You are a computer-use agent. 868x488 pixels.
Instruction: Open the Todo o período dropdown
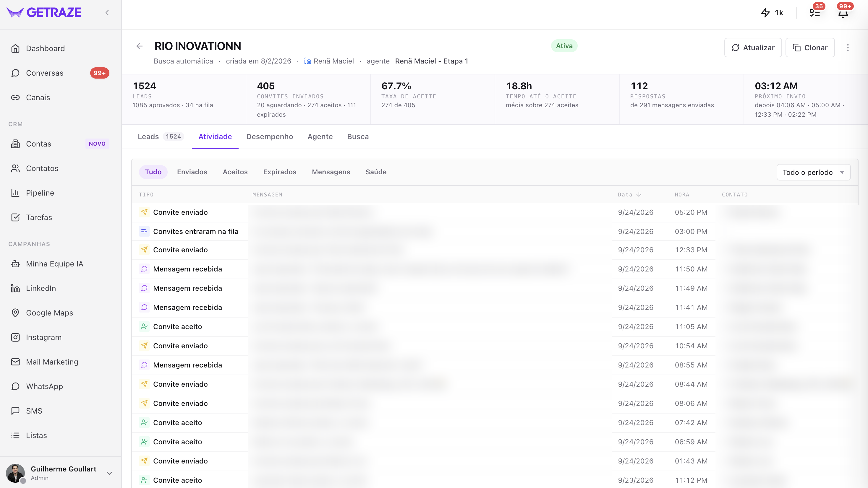(813, 173)
